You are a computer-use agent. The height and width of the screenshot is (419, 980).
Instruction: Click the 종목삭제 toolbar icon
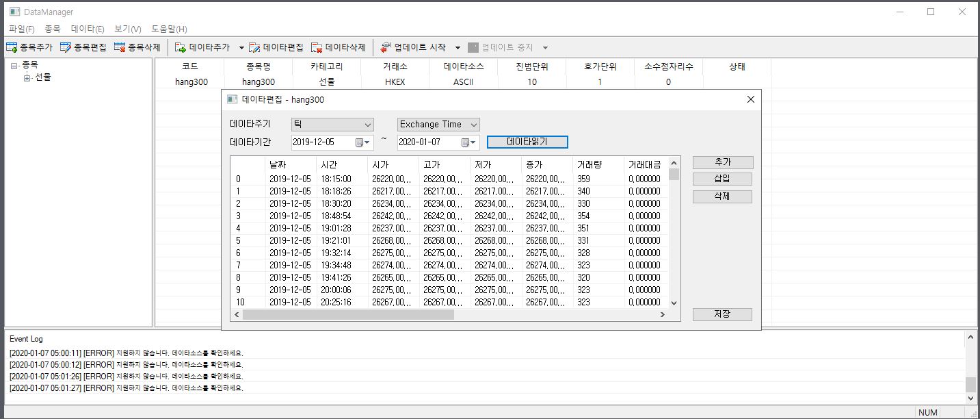(120, 47)
